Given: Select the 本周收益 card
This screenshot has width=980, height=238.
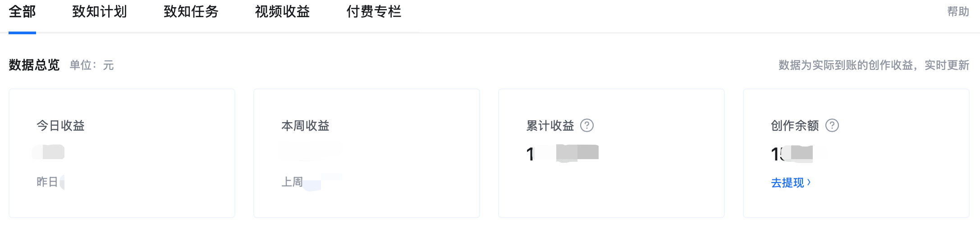Looking at the screenshot, I should tap(366, 153).
